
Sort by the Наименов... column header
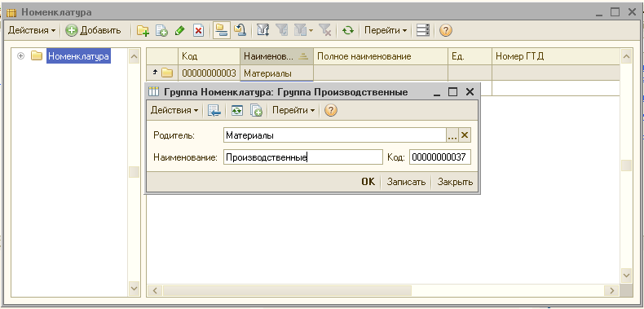(276, 56)
